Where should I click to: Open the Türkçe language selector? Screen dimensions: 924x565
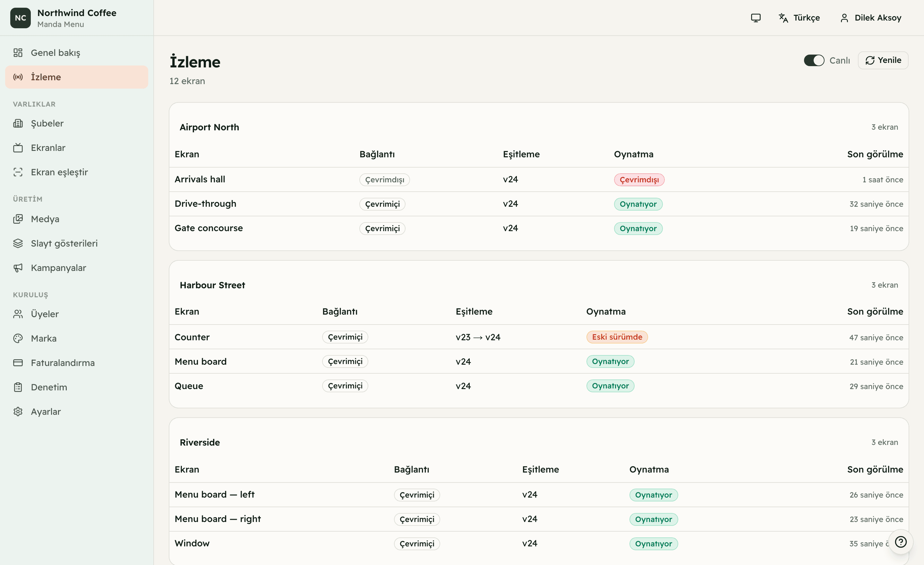click(799, 18)
